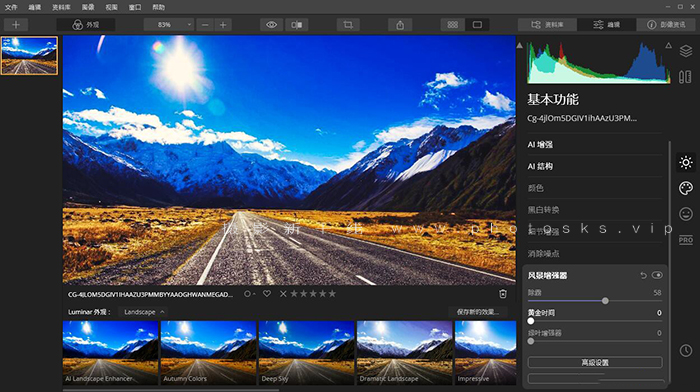Toggle the eye quick preview icon
The height and width of the screenshot is (392, 700).
(x=271, y=25)
